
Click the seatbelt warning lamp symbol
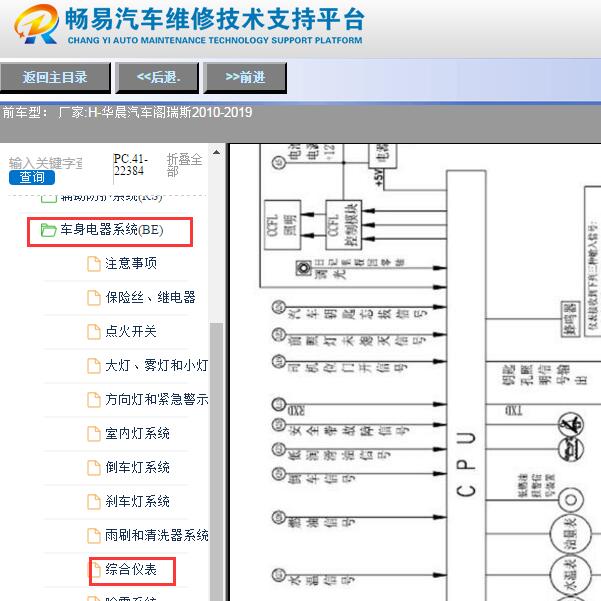[x=571, y=425]
